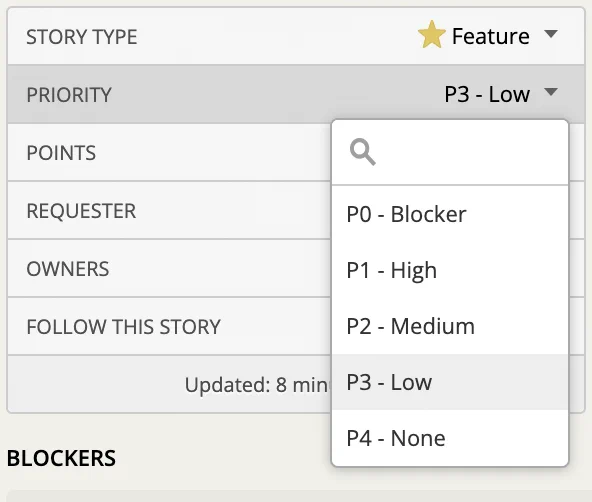Click the Owners row
Viewport: 592px width, 502px height.
click(169, 269)
